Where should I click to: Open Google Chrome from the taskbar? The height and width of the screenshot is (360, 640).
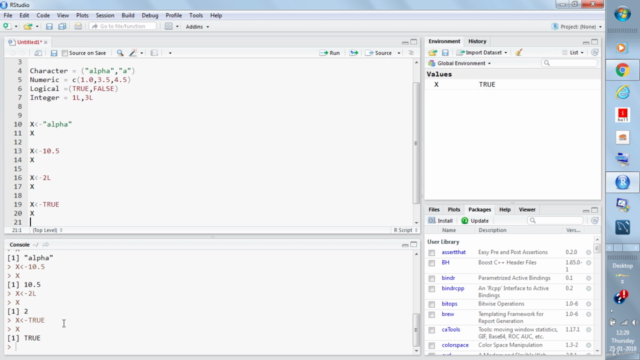point(622,71)
